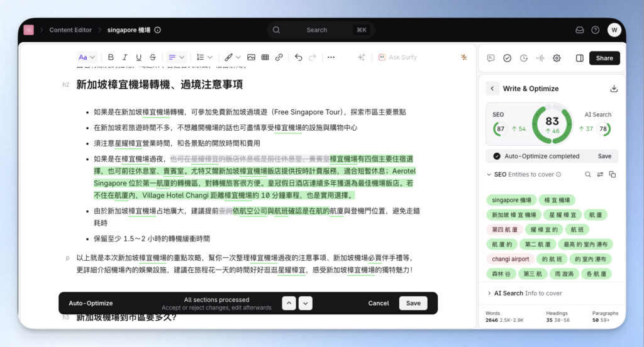Open editor settings gear icon

pos(557,58)
